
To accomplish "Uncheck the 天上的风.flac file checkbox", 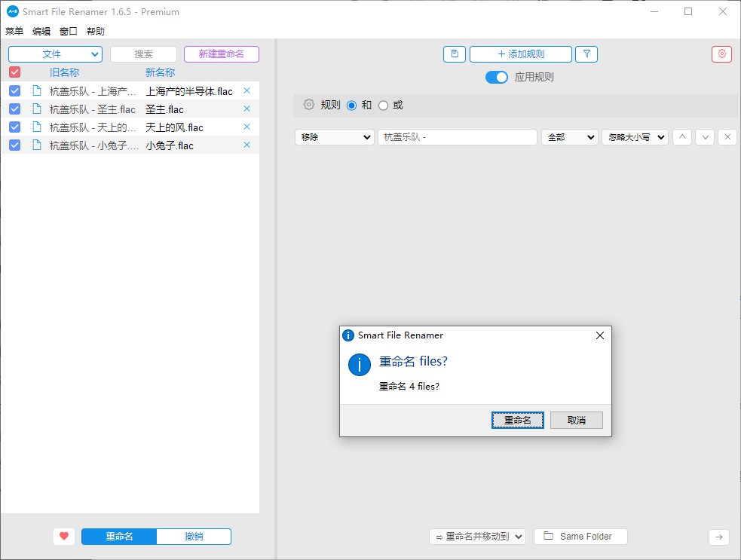I will (x=14, y=127).
